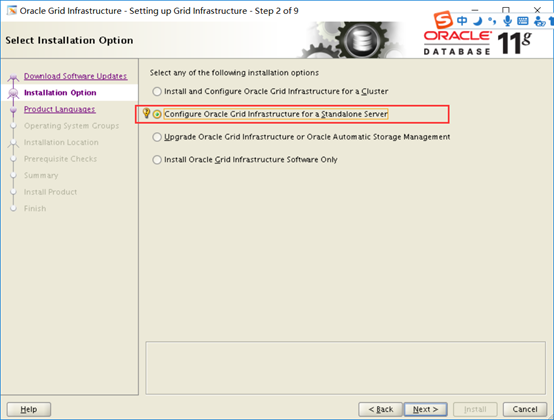The width and height of the screenshot is (554, 420).
Task: Go back with the Back button
Action: point(381,409)
